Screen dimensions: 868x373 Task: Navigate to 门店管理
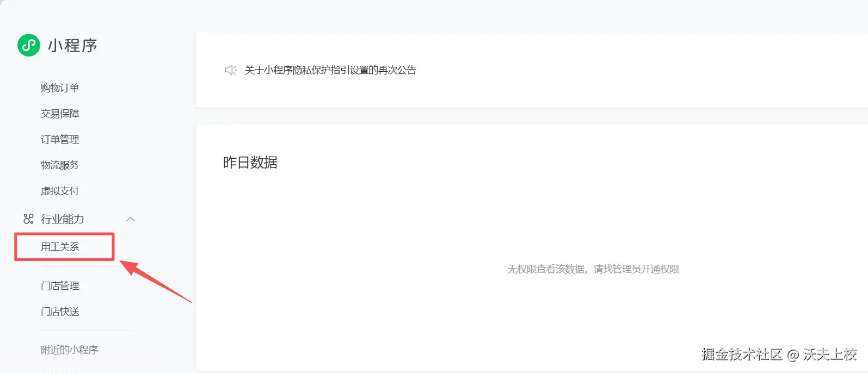tap(60, 286)
